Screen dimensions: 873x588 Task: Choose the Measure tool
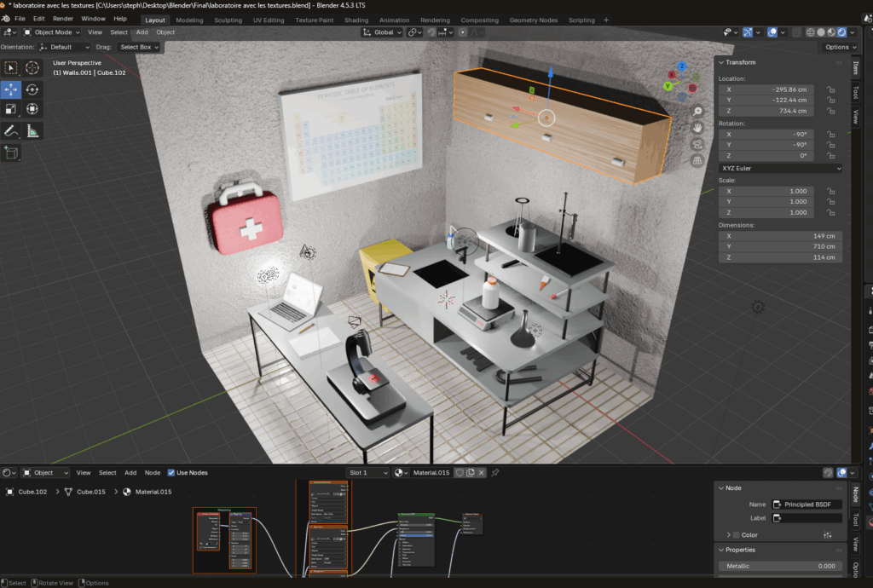pos(32,130)
